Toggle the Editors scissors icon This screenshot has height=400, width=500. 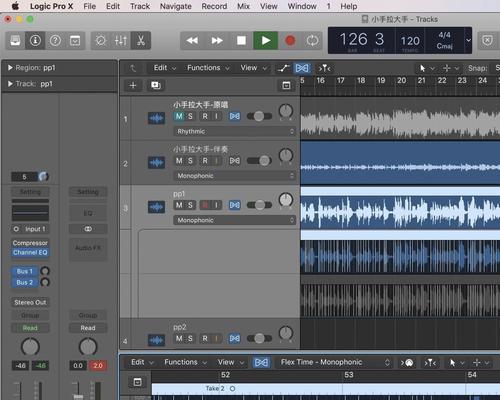coord(141,41)
